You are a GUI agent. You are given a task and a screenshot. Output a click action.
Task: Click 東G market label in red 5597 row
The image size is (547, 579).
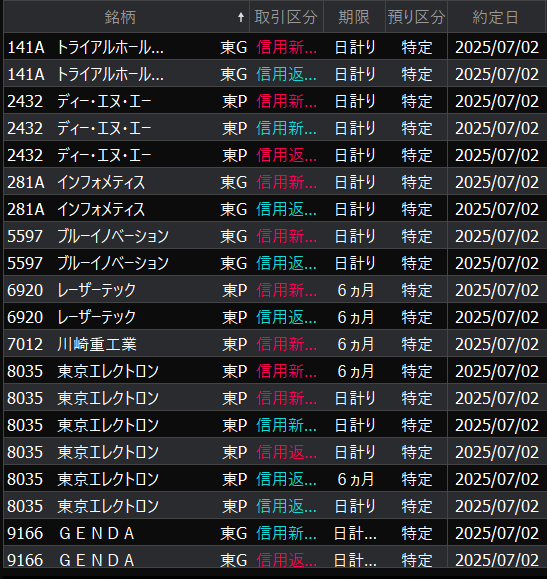(x=233, y=236)
